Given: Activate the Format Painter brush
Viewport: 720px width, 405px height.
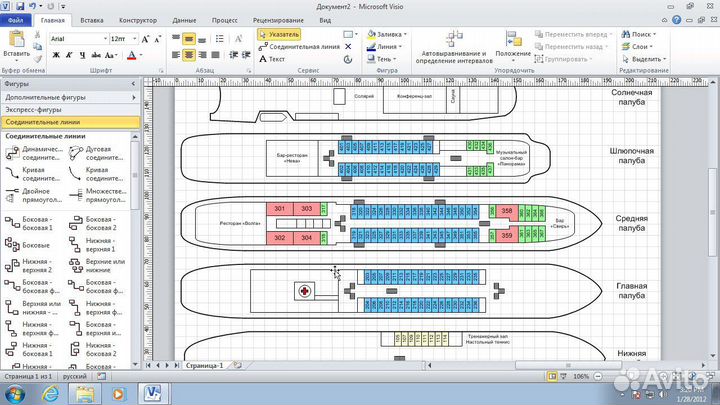Looking at the screenshot, I should pyautogui.click(x=37, y=58).
